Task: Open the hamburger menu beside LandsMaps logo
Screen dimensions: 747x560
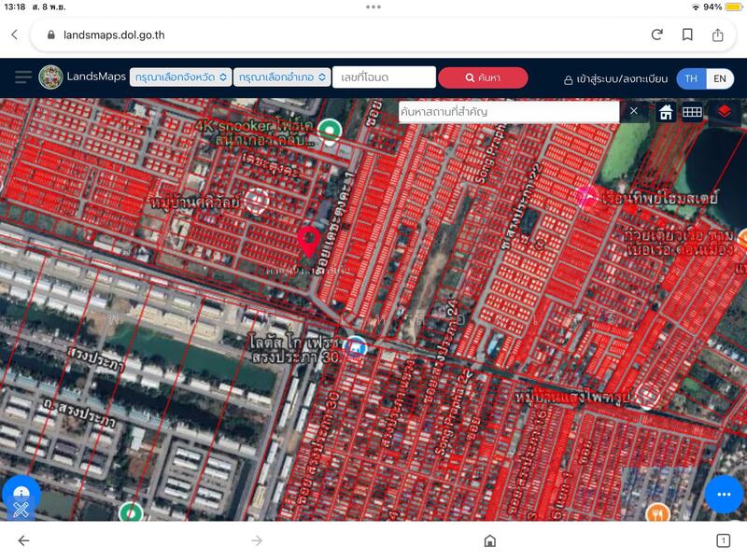Action: tap(22, 77)
